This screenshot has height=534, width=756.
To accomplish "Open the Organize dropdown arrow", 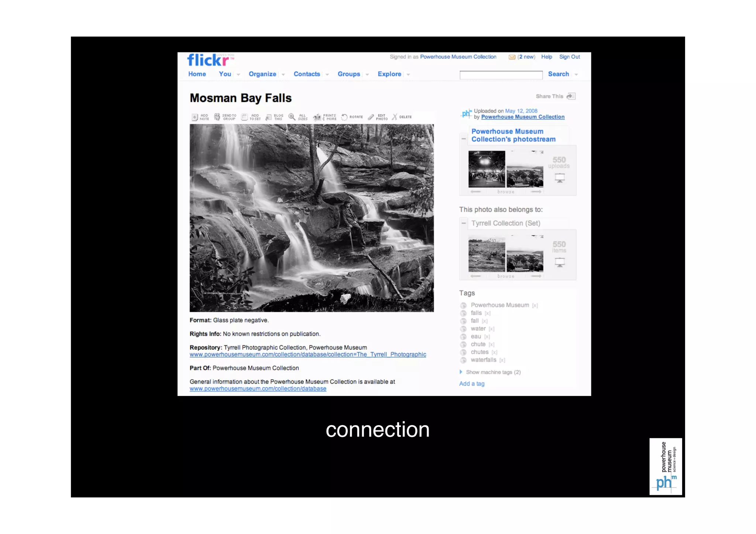I will pyautogui.click(x=283, y=75).
